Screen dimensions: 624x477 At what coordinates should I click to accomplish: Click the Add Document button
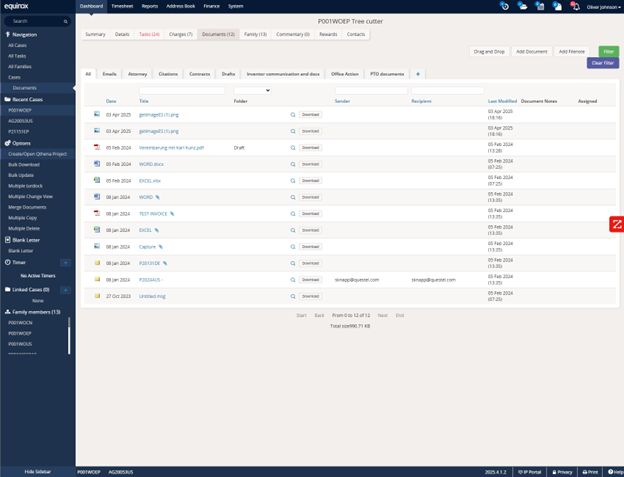(531, 51)
